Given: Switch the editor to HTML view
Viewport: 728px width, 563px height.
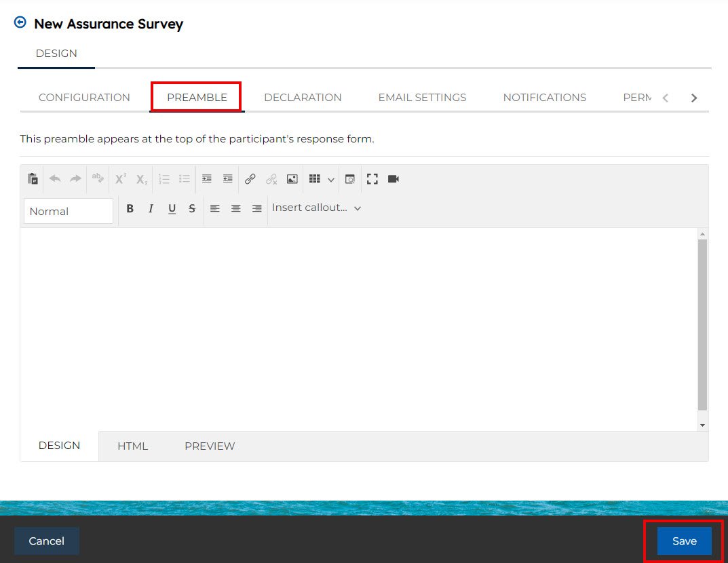Looking at the screenshot, I should [x=132, y=446].
